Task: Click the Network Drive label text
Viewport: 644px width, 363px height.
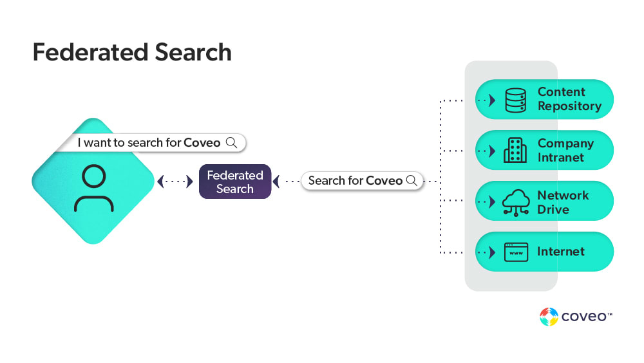Action: coord(563,202)
